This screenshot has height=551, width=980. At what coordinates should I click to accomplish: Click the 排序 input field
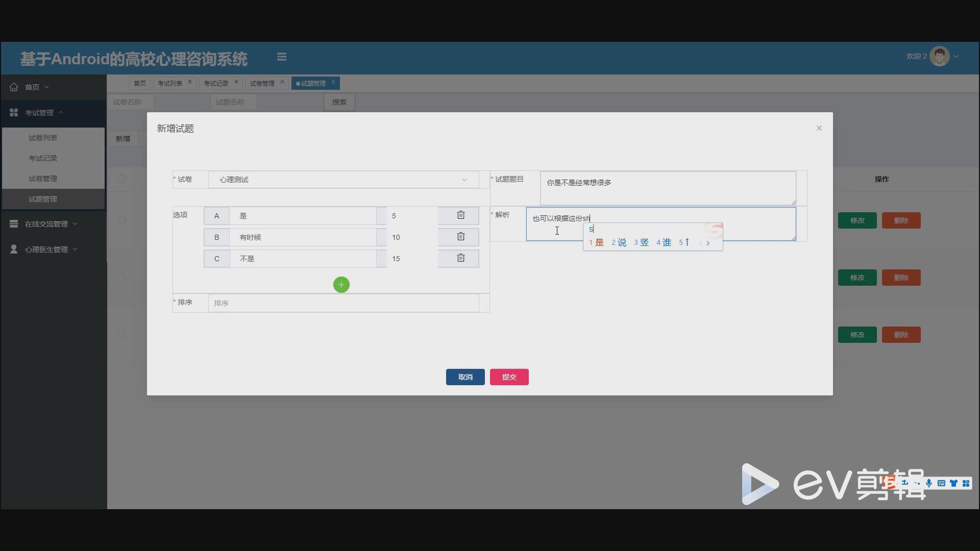point(343,303)
